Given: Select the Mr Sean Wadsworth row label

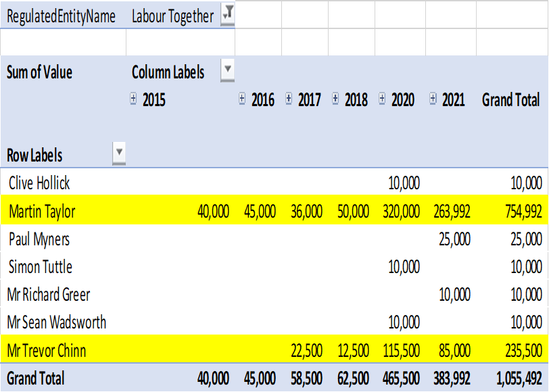Looking at the screenshot, I should (x=57, y=322).
